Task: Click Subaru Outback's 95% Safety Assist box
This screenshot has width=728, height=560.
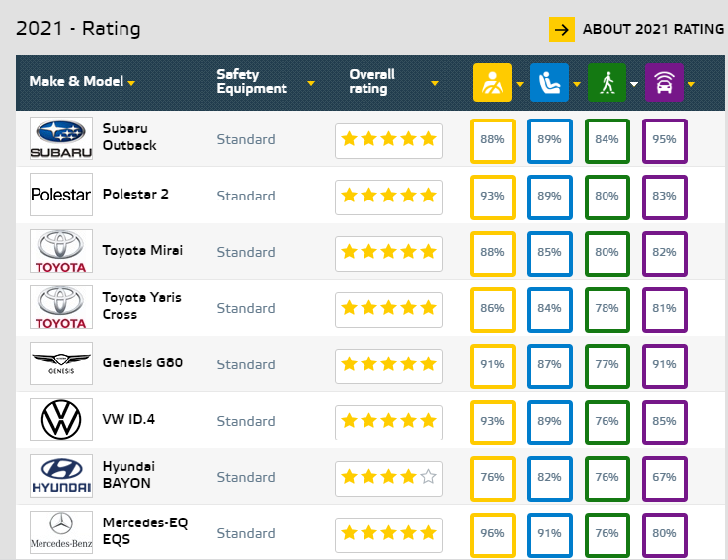Action: tap(664, 140)
